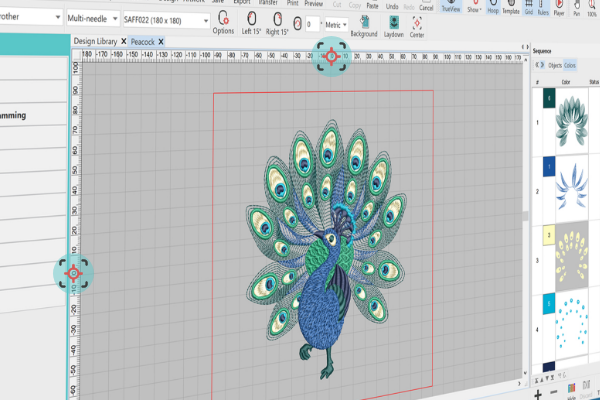The height and width of the screenshot is (400, 600).
Task: Click the Cancel button
Action: [426, 6]
